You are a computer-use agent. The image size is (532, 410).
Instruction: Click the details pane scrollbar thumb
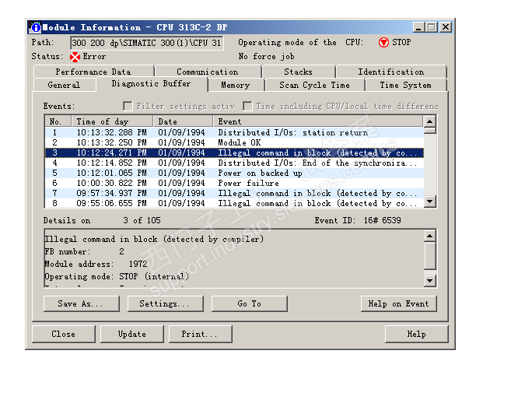[x=430, y=256]
